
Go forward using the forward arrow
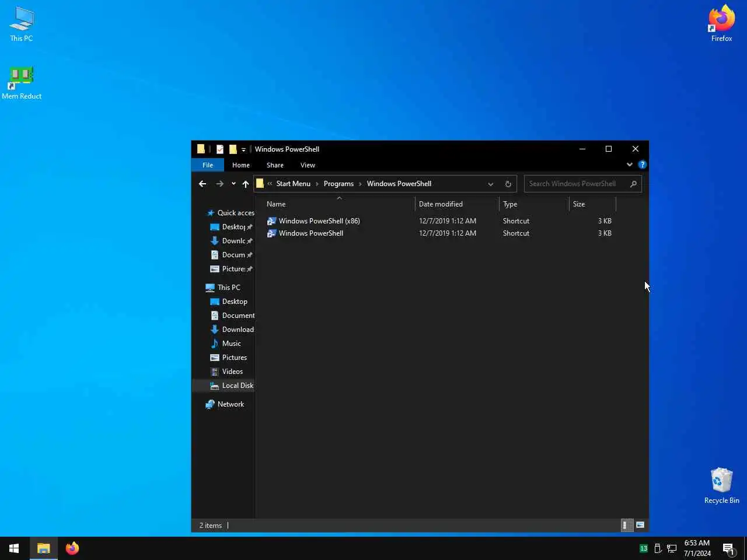pyautogui.click(x=219, y=184)
